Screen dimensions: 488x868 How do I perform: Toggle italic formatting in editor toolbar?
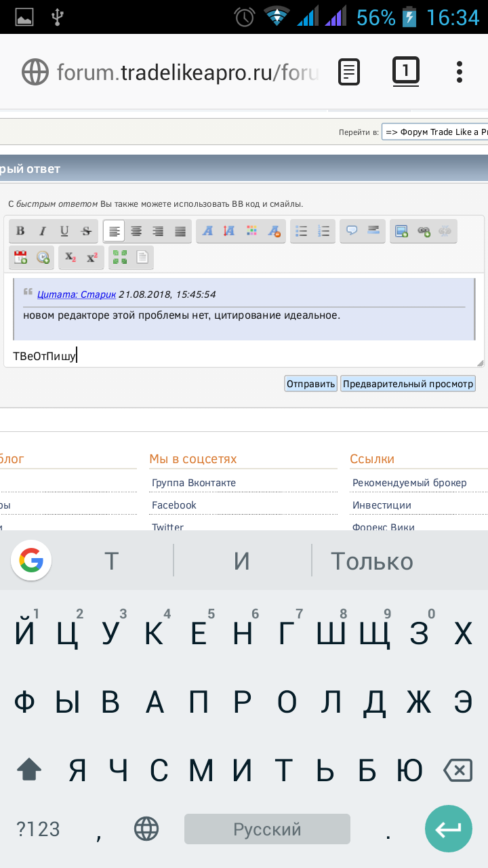coord(42,231)
